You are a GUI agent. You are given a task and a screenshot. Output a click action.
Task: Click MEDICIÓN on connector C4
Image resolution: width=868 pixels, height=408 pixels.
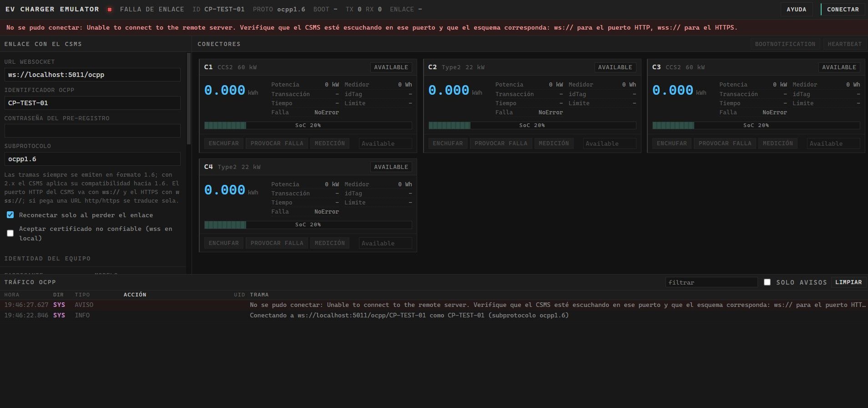[330, 243]
